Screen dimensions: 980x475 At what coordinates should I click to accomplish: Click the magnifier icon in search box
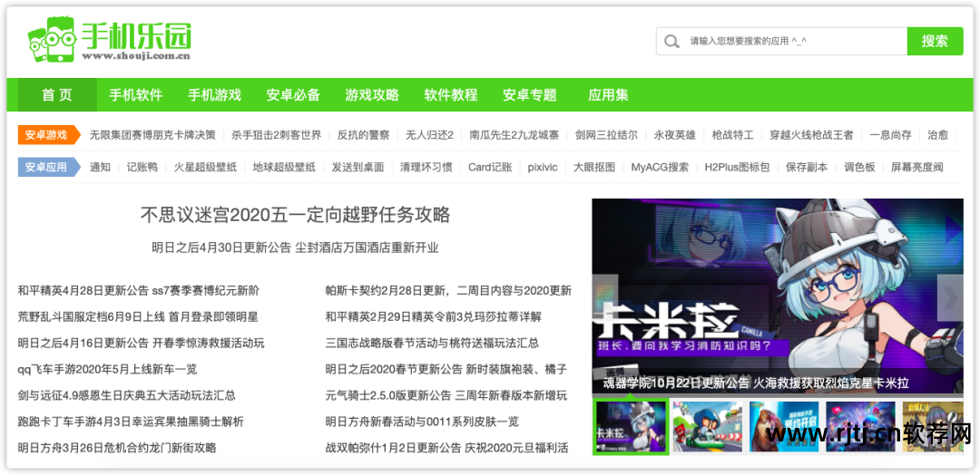pyautogui.click(x=671, y=41)
